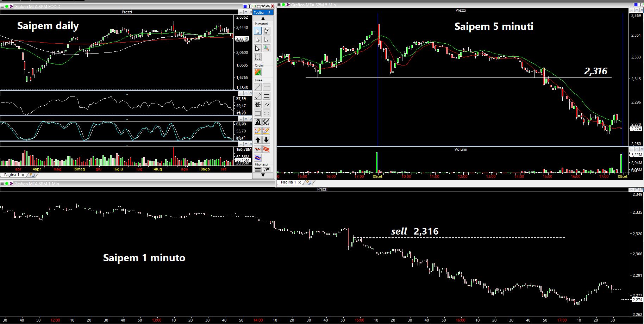
Task: Select the horizontal line tool
Action: [x=267, y=87]
